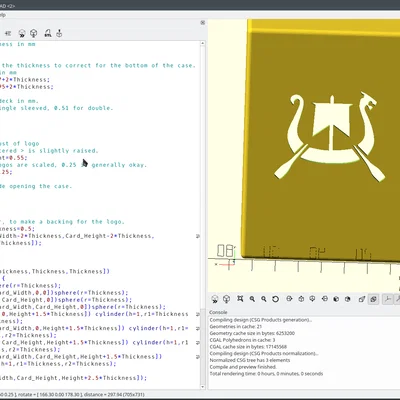Click 'Normalized CSG tree has 3 elements'
The width and height of the screenshot is (400, 400).
point(250,360)
